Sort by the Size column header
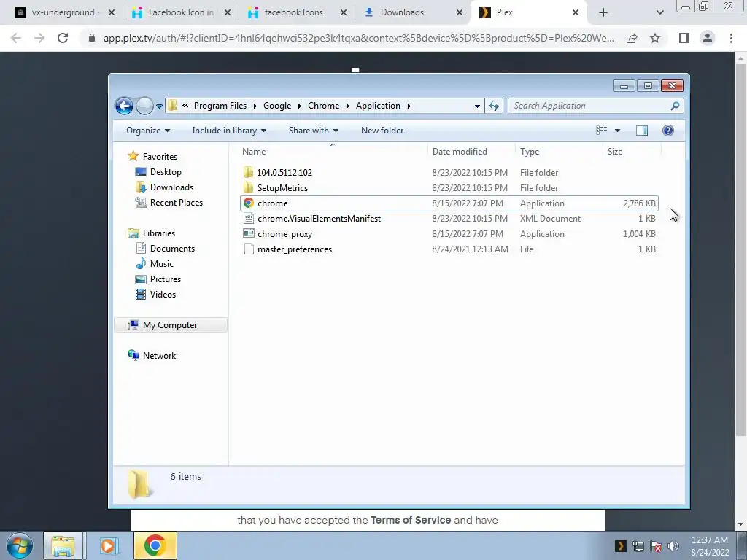This screenshot has width=747, height=560. (x=632, y=152)
